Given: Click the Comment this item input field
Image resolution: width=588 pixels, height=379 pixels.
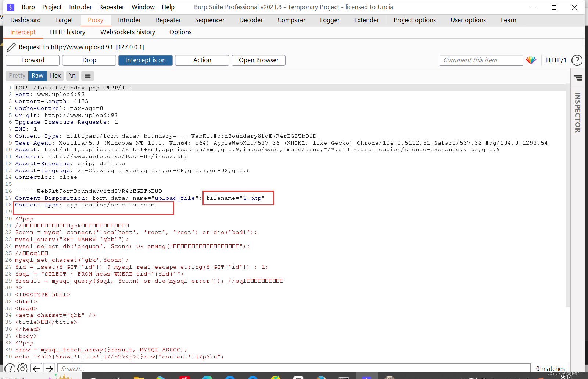Looking at the screenshot, I should point(481,60).
